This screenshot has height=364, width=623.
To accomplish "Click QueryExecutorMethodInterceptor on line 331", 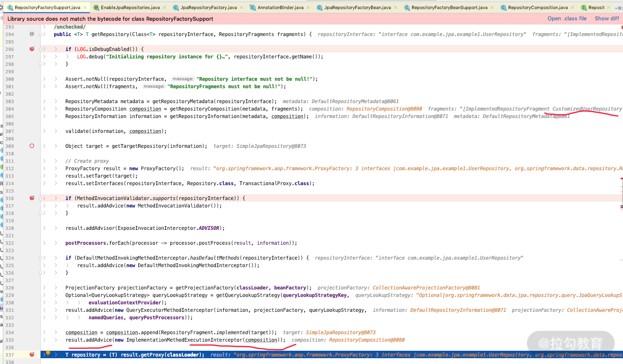I will pos(167,310).
